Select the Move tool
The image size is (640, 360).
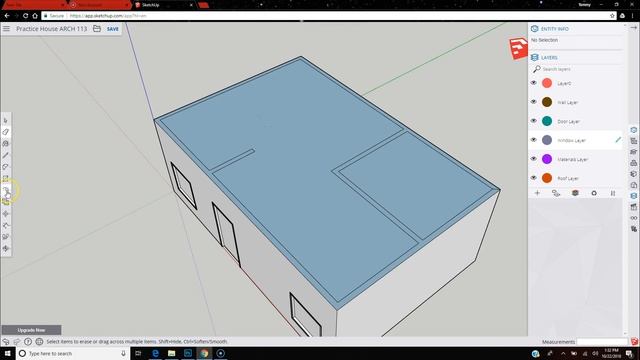pyautogui.click(x=6, y=213)
